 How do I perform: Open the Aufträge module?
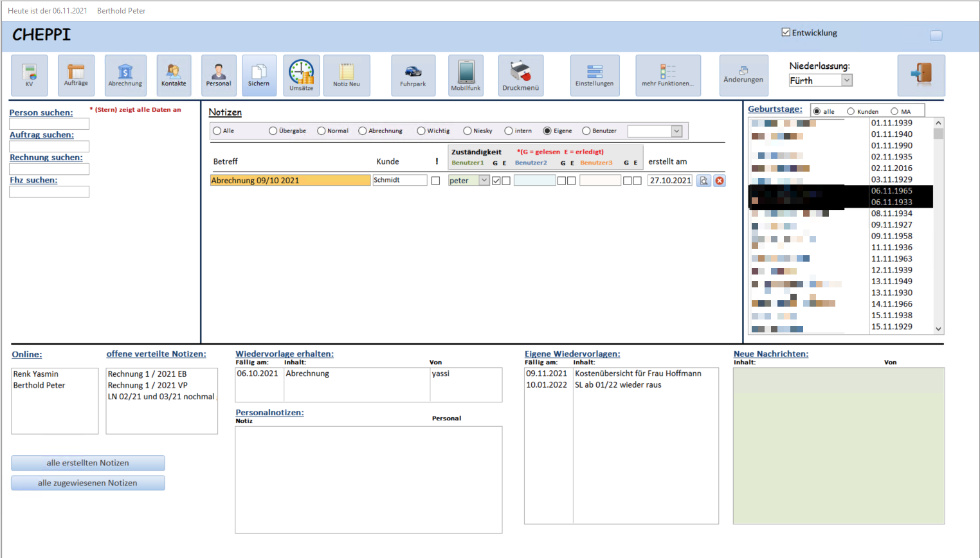pyautogui.click(x=76, y=75)
